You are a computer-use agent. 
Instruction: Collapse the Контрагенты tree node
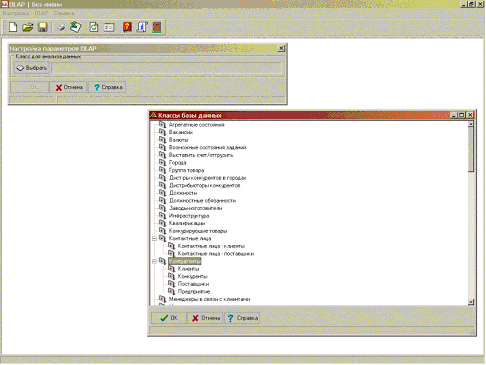pos(154,261)
